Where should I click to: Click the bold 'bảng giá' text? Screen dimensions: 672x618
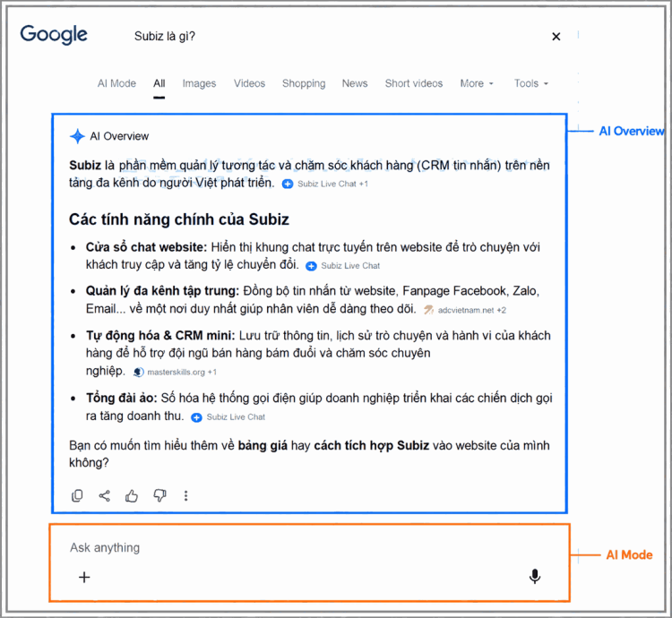coord(263,446)
